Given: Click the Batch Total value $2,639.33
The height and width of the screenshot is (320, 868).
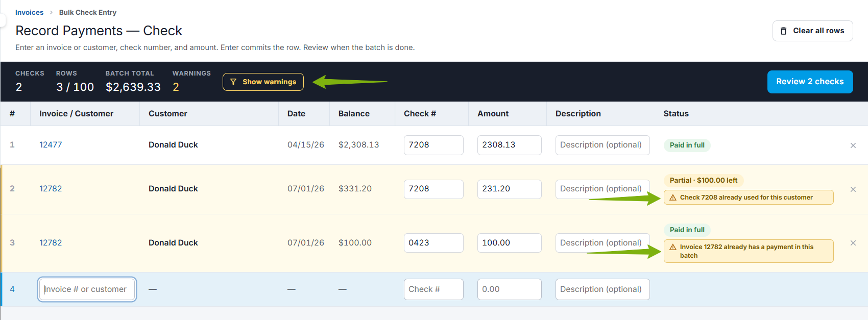Looking at the screenshot, I should (133, 87).
